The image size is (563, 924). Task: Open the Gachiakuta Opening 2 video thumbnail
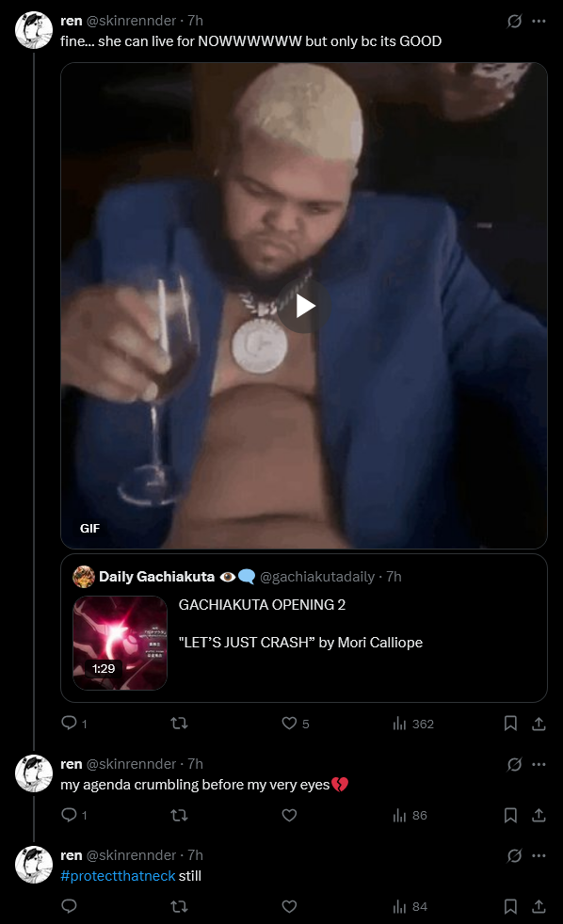click(121, 643)
